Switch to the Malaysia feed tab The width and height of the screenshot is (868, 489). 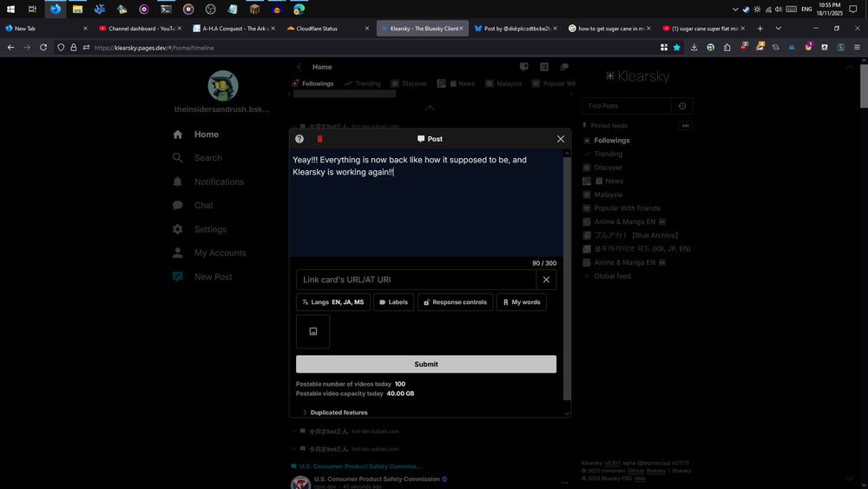pos(503,83)
